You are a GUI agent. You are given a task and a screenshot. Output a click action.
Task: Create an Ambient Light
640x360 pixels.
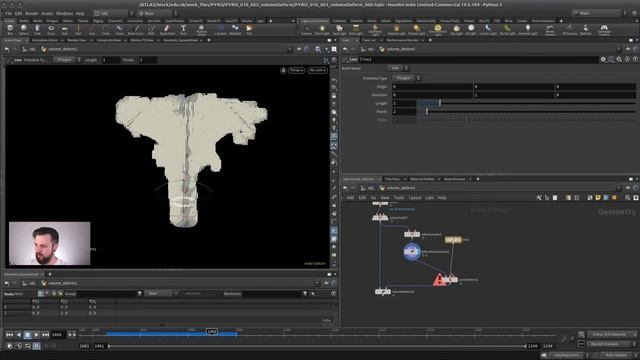[527, 29]
